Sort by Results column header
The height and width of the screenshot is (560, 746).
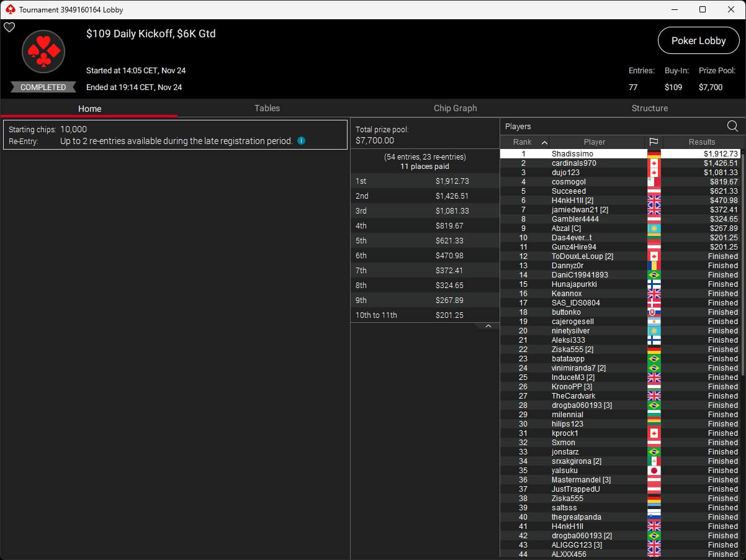point(701,142)
